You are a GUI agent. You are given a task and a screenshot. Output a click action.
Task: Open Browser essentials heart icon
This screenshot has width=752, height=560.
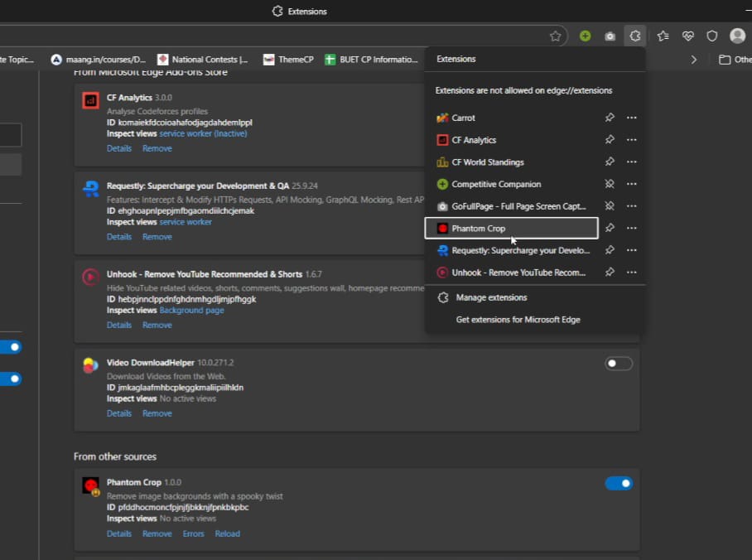(x=687, y=36)
